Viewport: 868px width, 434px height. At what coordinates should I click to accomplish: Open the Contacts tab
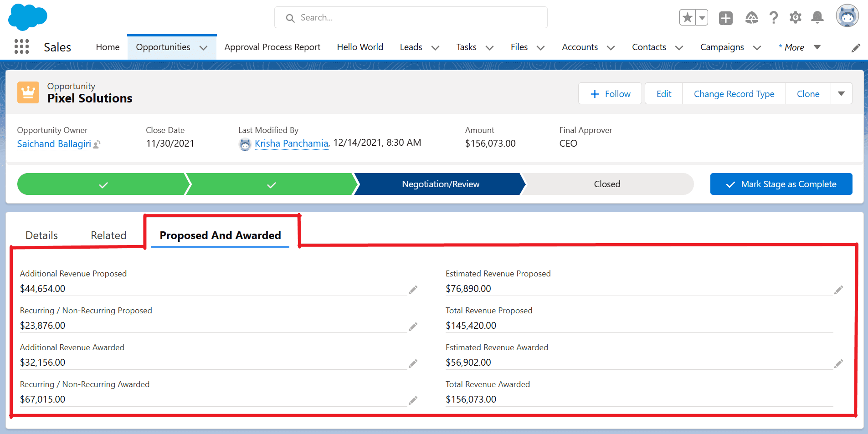649,47
